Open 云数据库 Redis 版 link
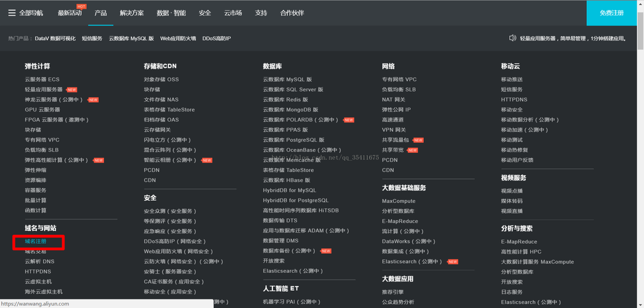644x308 pixels. [285, 100]
